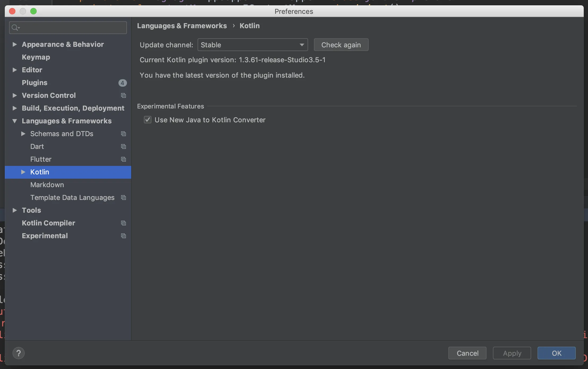Click the project-level icon next to Kotlin Compiler
The width and height of the screenshot is (588, 369).
(123, 223)
